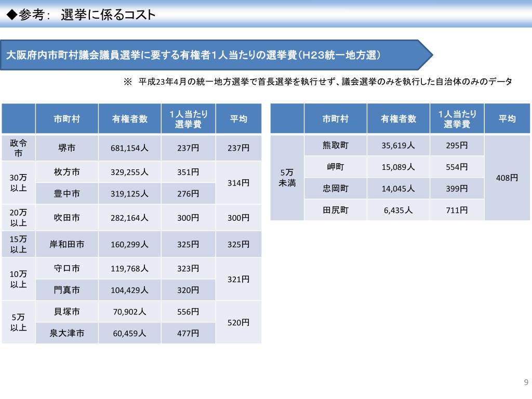The height and width of the screenshot is (399, 532).
Task: Click the slide title 選挙に係るコスト
Action: tap(108, 15)
